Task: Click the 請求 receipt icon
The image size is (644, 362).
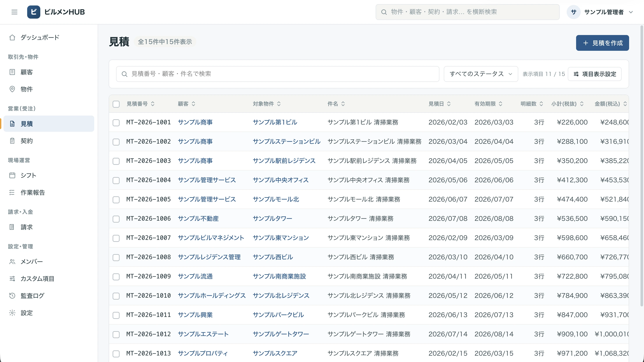Action: click(x=12, y=227)
